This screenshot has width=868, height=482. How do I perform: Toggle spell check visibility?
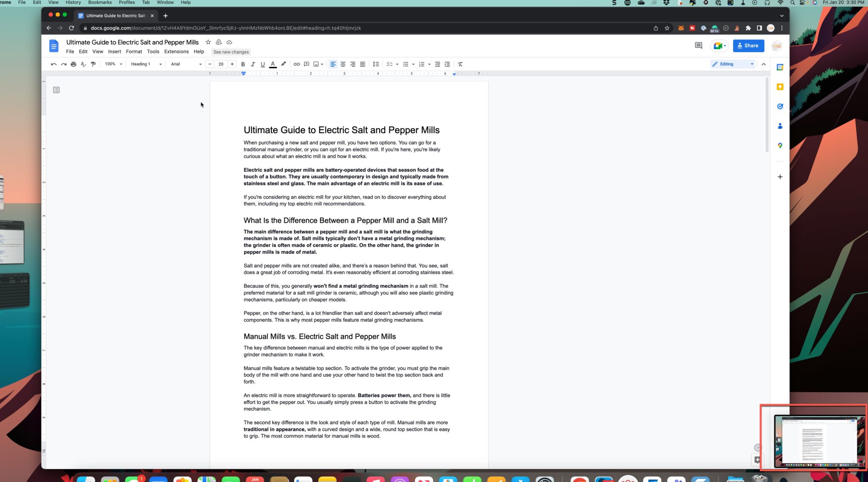coord(83,64)
